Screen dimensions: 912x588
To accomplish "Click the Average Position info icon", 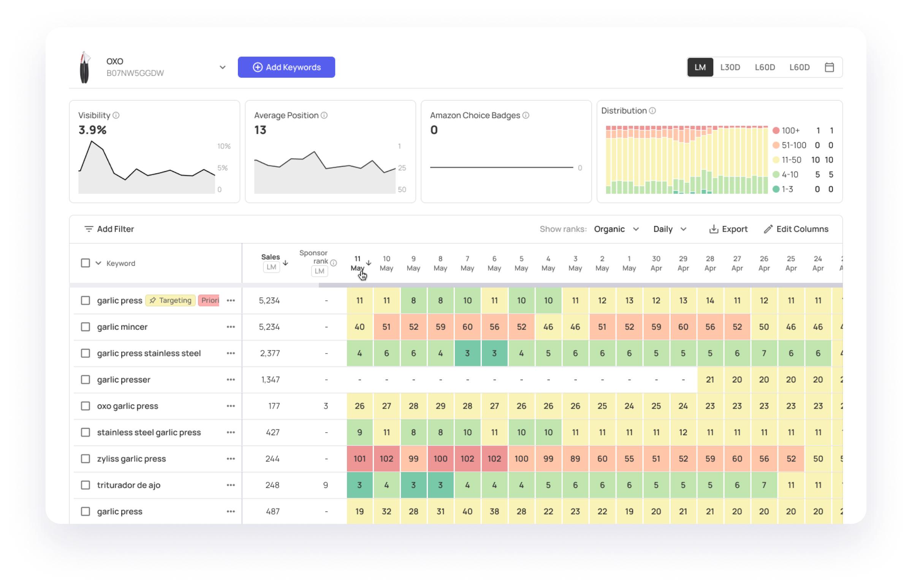I will click(x=324, y=115).
